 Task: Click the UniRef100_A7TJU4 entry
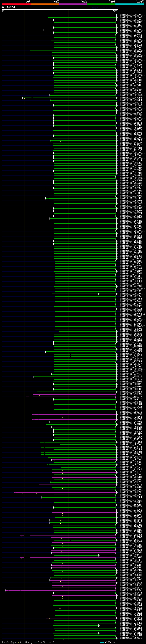tap(131, 349)
